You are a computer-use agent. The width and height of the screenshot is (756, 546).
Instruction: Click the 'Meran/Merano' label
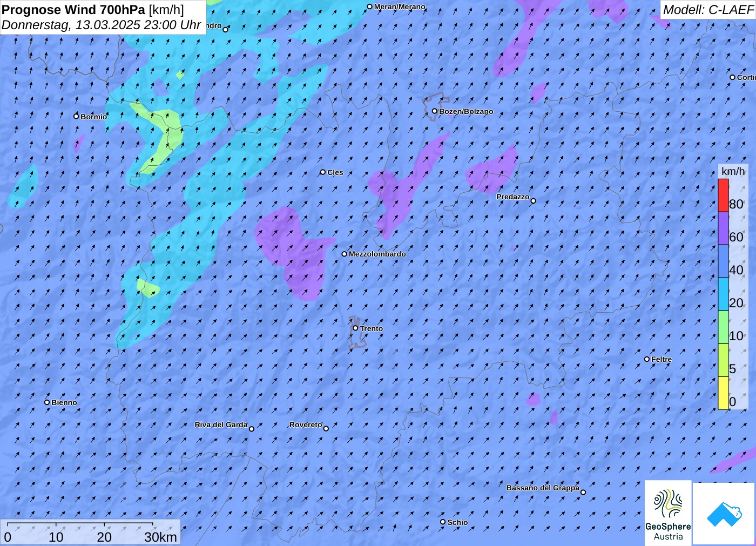coord(400,6)
